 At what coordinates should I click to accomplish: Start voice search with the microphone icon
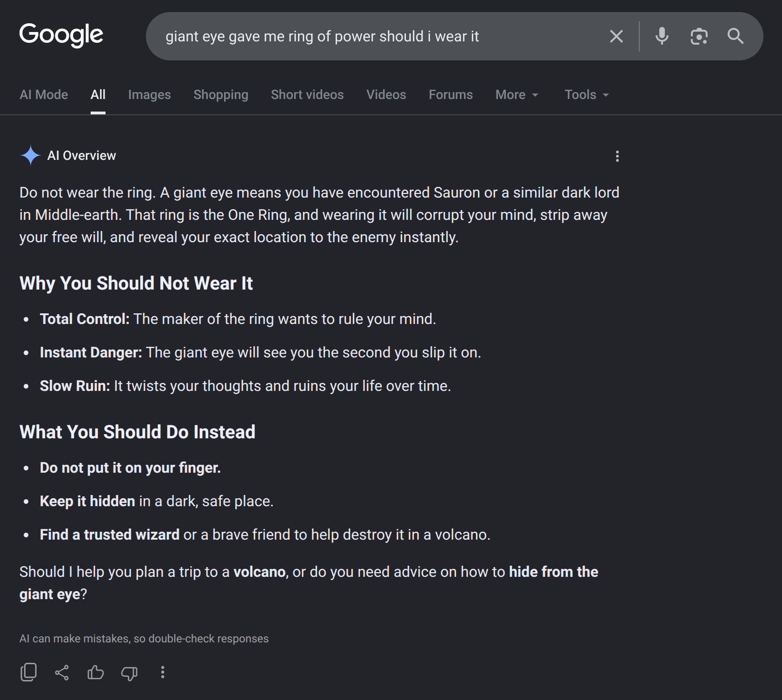662,36
